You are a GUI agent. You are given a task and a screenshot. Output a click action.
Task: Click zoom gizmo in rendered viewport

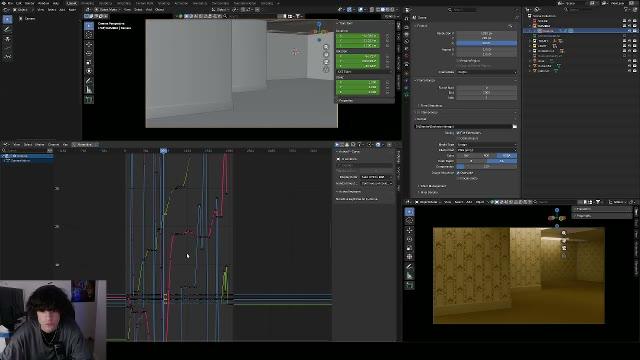pyautogui.click(x=564, y=233)
